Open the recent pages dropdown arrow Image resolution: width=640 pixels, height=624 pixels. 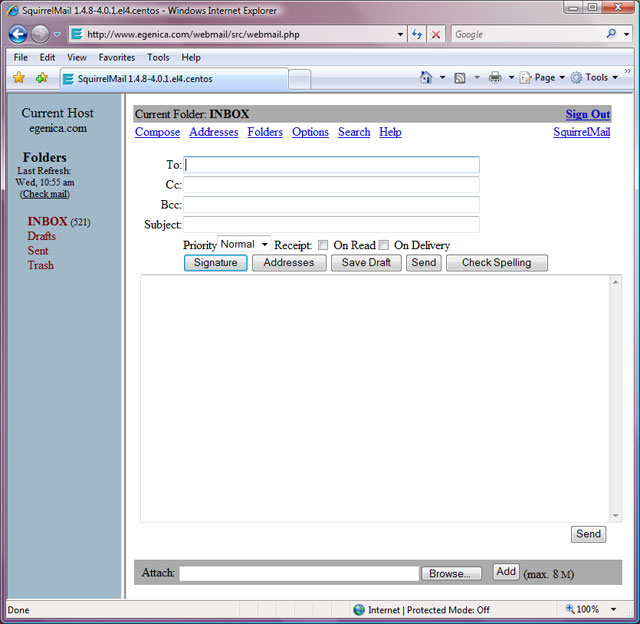click(x=57, y=35)
